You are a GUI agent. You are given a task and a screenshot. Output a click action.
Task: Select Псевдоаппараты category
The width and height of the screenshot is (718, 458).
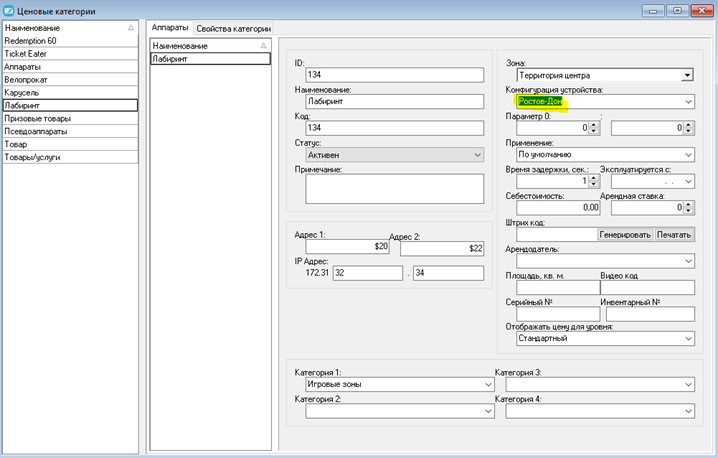pos(71,131)
